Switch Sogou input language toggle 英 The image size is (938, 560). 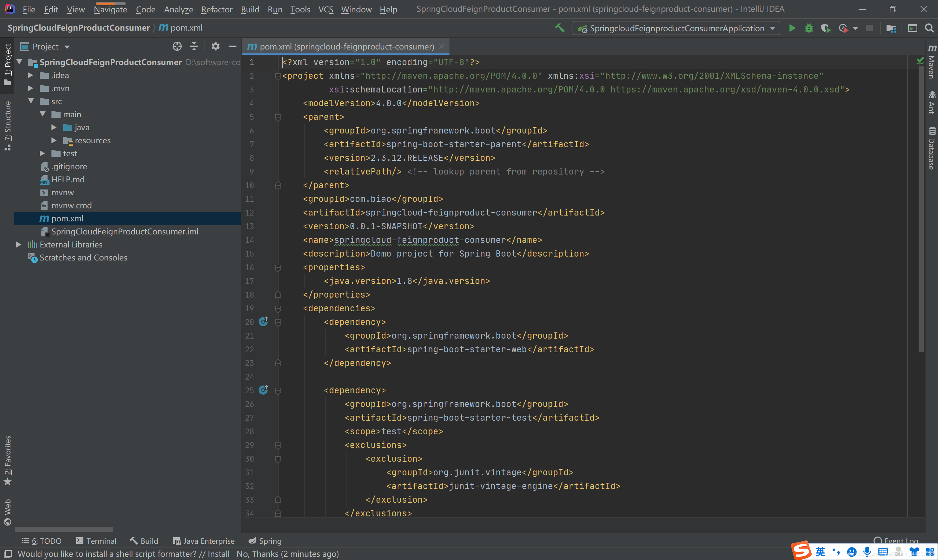tap(820, 552)
